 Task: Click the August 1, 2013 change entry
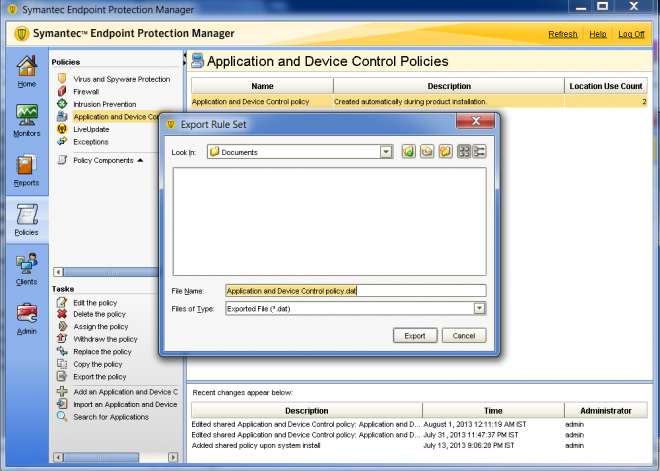tap(419, 424)
